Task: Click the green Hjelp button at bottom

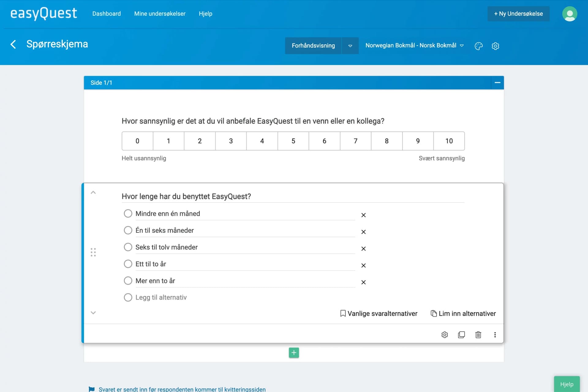Action: [567, 384]
